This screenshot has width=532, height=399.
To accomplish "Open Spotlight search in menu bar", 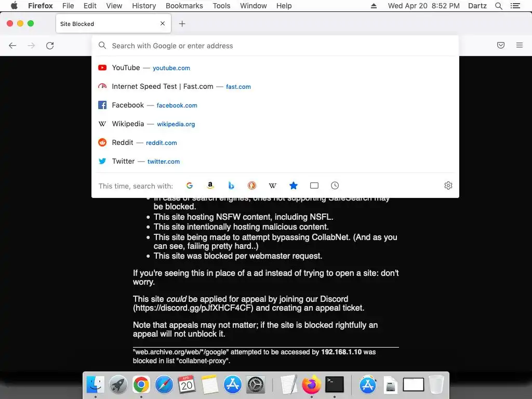I will [x=499, y=6].
